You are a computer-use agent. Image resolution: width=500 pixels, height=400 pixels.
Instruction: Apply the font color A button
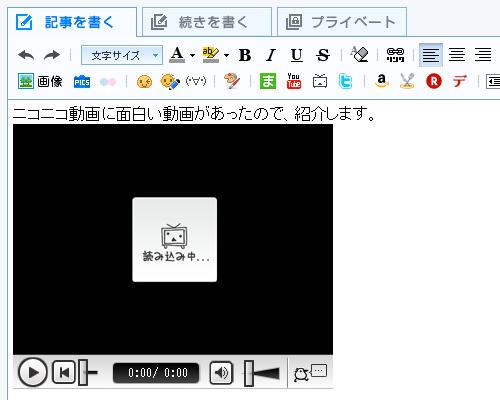pyautogui.click(x=177, y=55)
